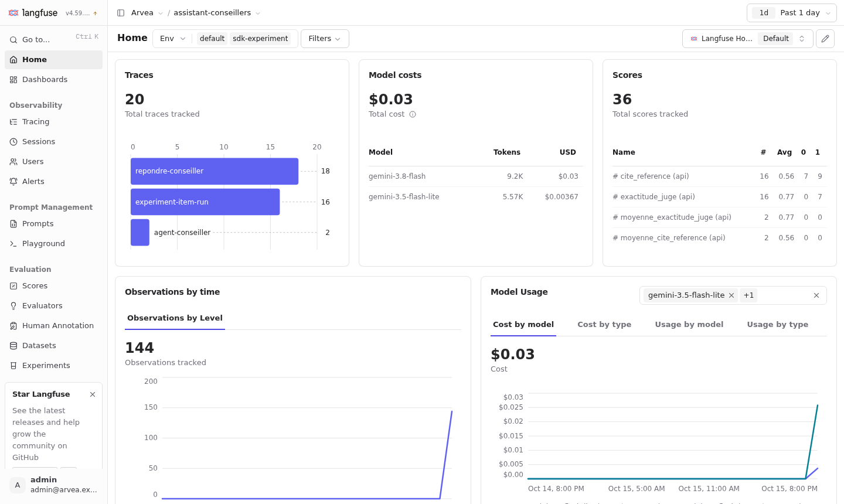Click the Go to... search field
Image resolution: width=844 pixels, height=504 pixels.
click(x=53, y=40)
